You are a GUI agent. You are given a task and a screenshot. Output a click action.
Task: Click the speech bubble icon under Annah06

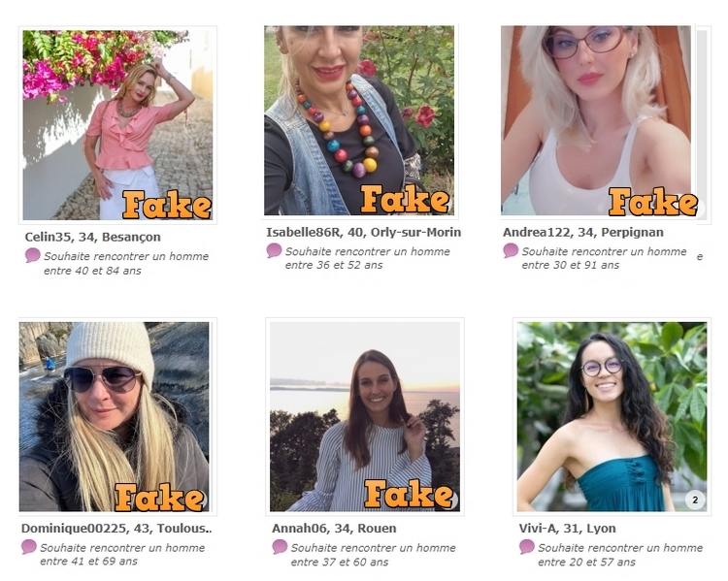tap(280, 547)
